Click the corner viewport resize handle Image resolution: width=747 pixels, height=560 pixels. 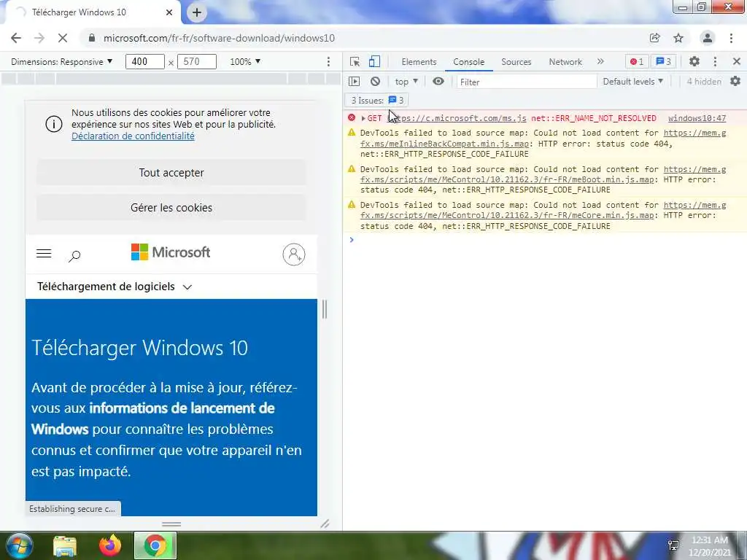click(x=325, y=524)
